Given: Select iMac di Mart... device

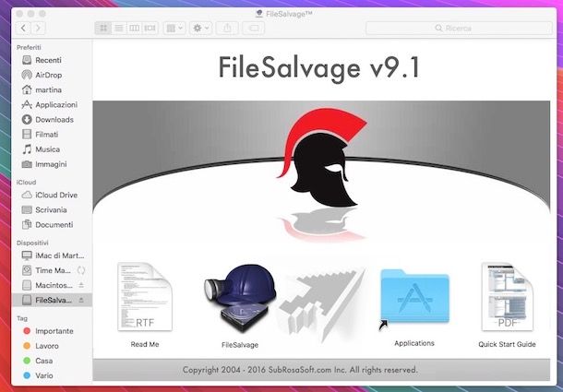Looking at the screenshot, I should (x=52, y=255).
